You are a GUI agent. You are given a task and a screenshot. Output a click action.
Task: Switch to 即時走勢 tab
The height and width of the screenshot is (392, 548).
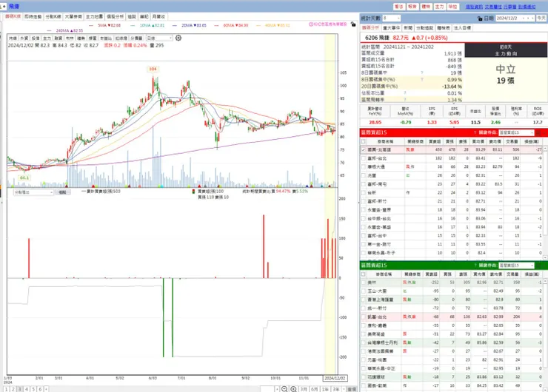33,16
